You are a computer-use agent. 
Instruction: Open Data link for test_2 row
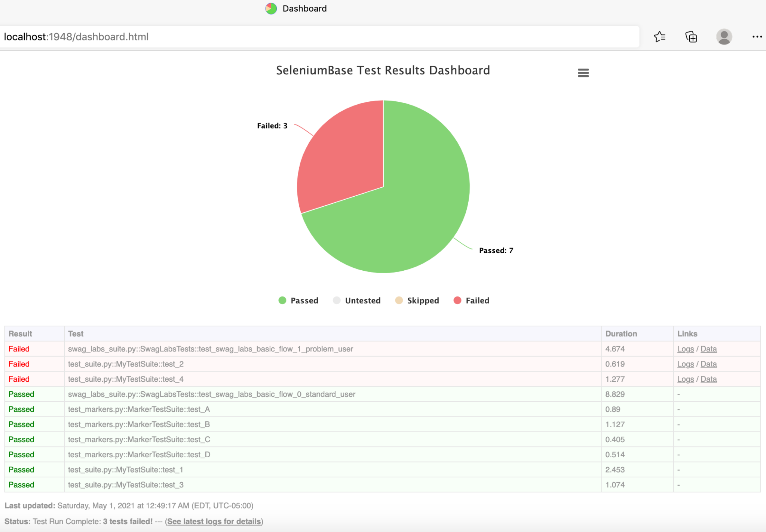click(708, 364)
